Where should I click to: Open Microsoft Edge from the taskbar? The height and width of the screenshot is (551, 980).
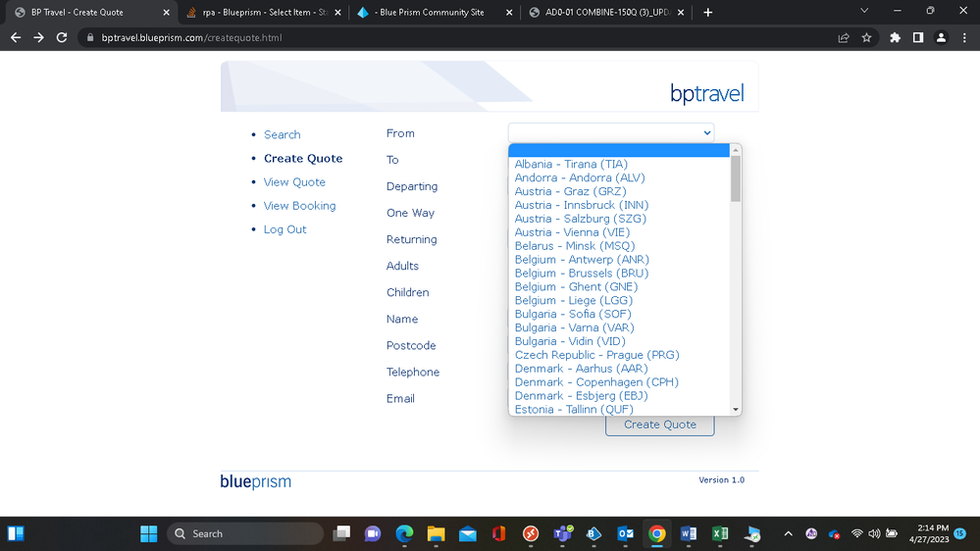[x=404, y=533]
